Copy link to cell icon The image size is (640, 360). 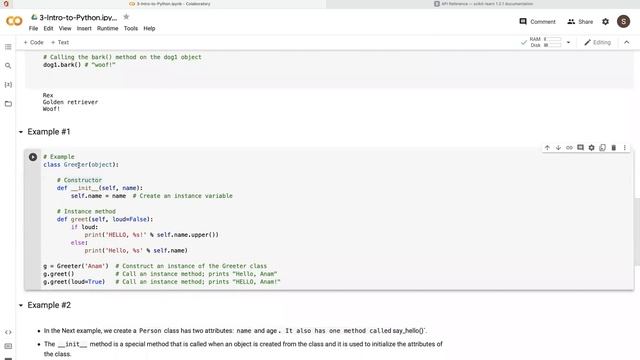point(569,148)
